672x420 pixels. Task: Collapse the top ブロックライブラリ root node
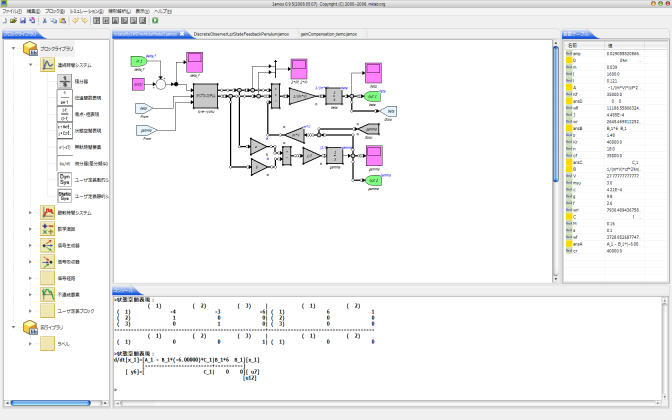pos(11,48)
